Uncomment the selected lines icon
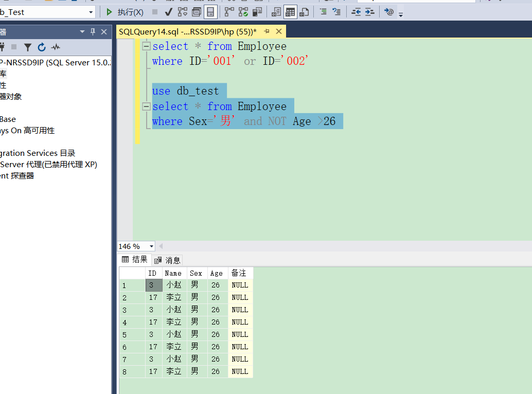 [x=336, y=12]
